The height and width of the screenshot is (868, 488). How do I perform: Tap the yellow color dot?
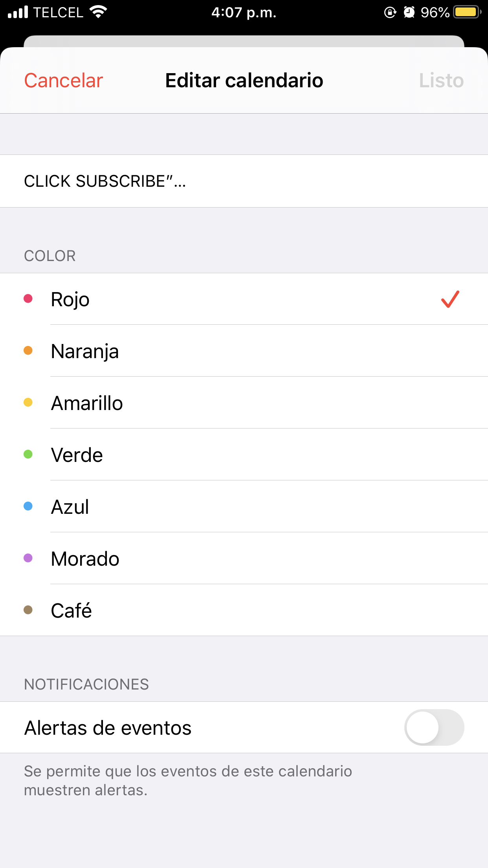tap(28, 403)
